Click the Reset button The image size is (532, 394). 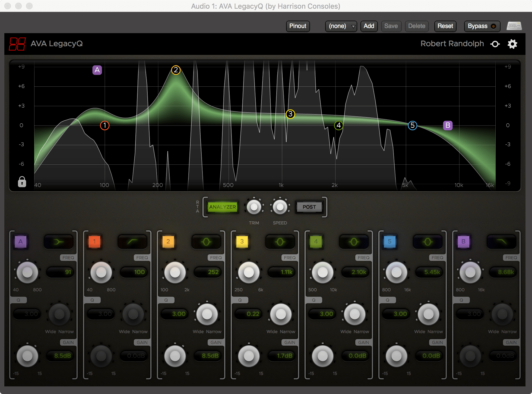coord(445,26)
